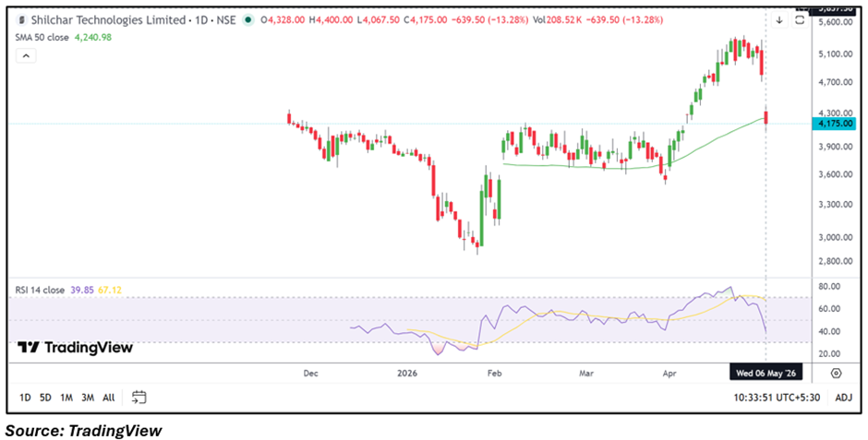Toggle ADJ adjusted data setting
This screenshot has height=440, width=868.
click(x=844, y=398)
